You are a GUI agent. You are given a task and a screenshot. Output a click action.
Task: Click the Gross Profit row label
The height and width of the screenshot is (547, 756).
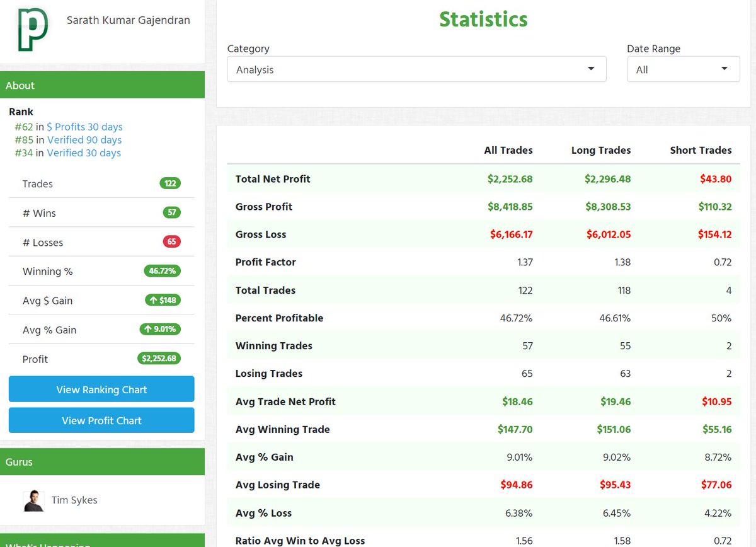point(264,207)
